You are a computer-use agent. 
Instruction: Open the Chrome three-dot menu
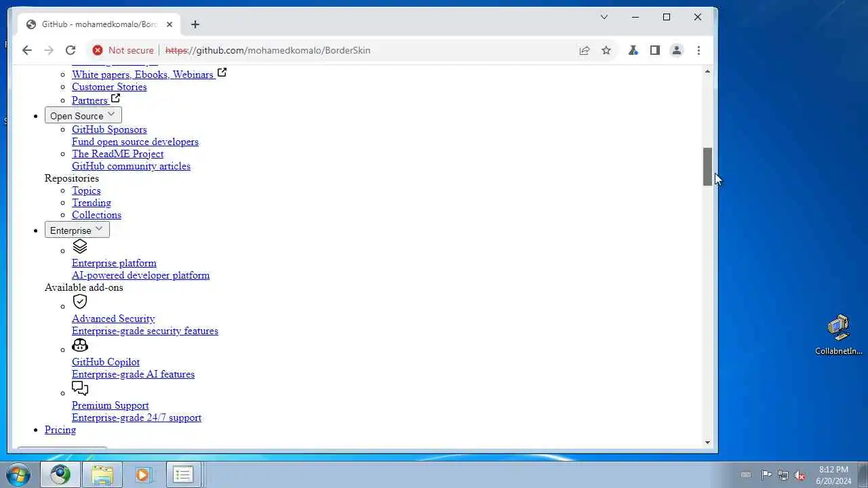pos(698,50)
